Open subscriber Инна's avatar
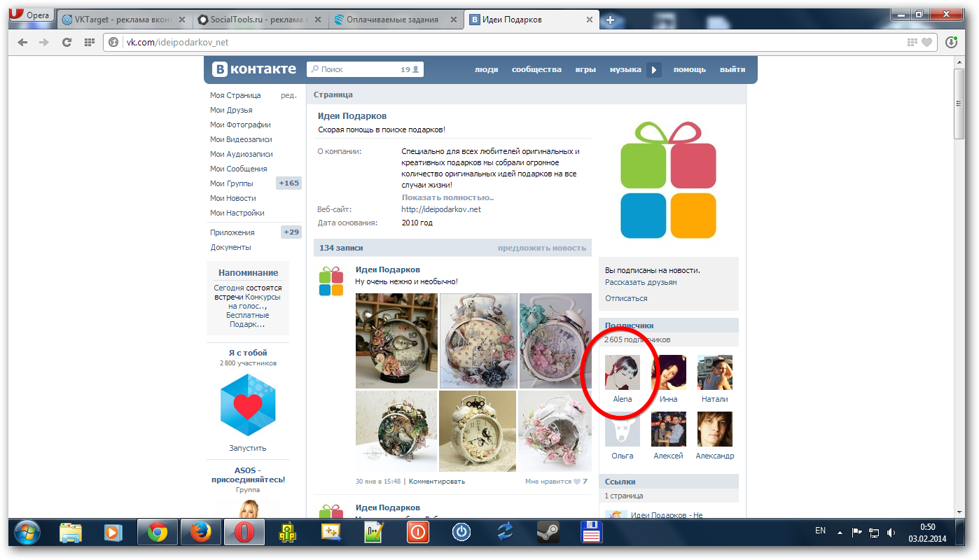 pyautogui.click(x=669, y=372)
